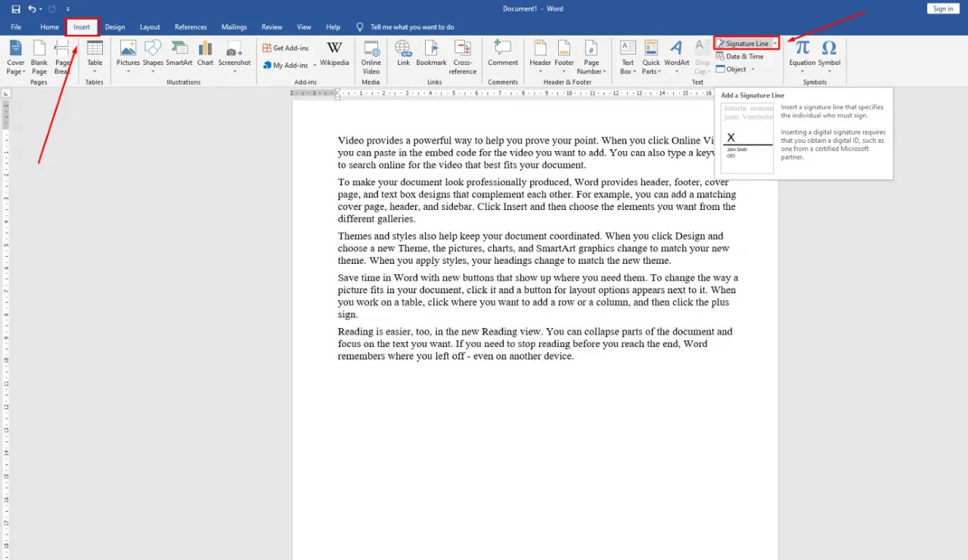Open the Wikipedia add-in
This screenshot has height=560, width=968.
pos(334,53)
